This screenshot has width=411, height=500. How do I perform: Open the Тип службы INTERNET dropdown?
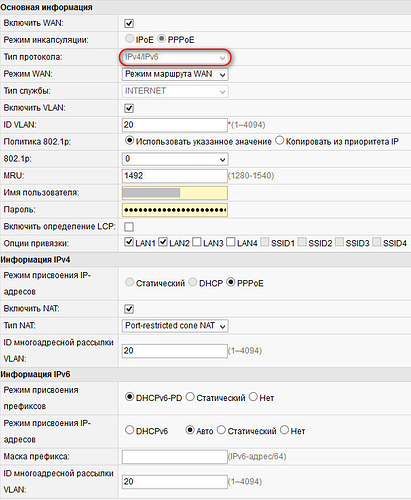tap(175, 91)
